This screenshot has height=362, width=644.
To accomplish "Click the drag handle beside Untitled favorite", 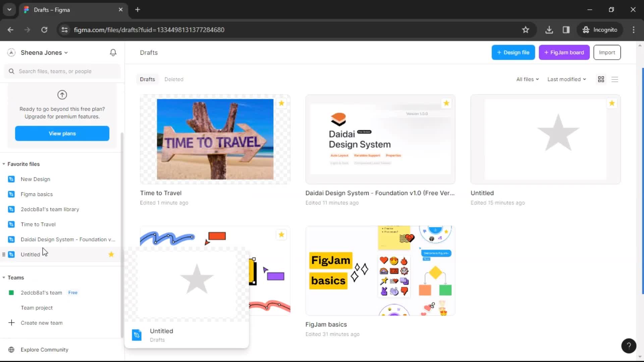I will (4, 254).
